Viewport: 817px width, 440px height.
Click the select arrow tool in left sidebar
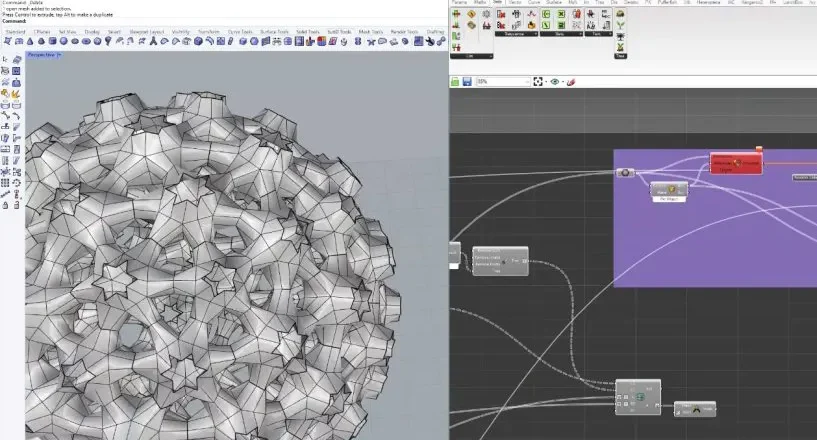point(6,60)
